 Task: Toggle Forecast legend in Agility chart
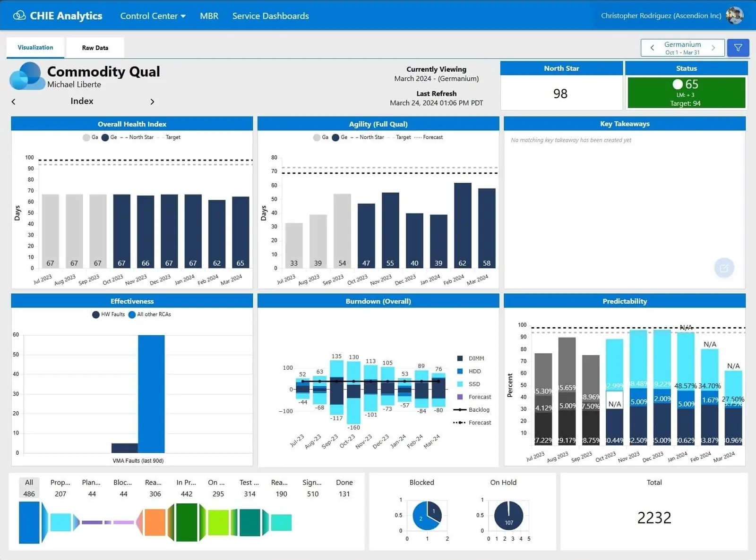[x=429, y=137]
